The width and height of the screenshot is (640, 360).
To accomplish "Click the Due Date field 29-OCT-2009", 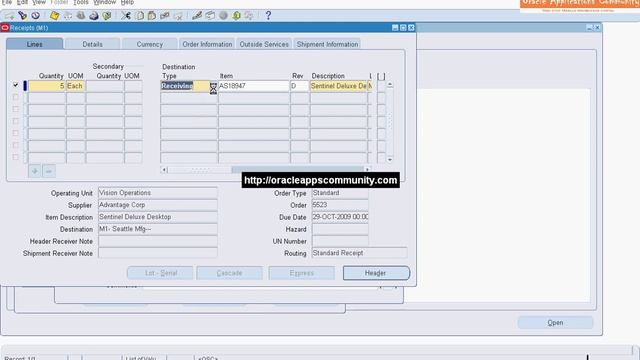I will pyautogui.click(x=340, y=217).
